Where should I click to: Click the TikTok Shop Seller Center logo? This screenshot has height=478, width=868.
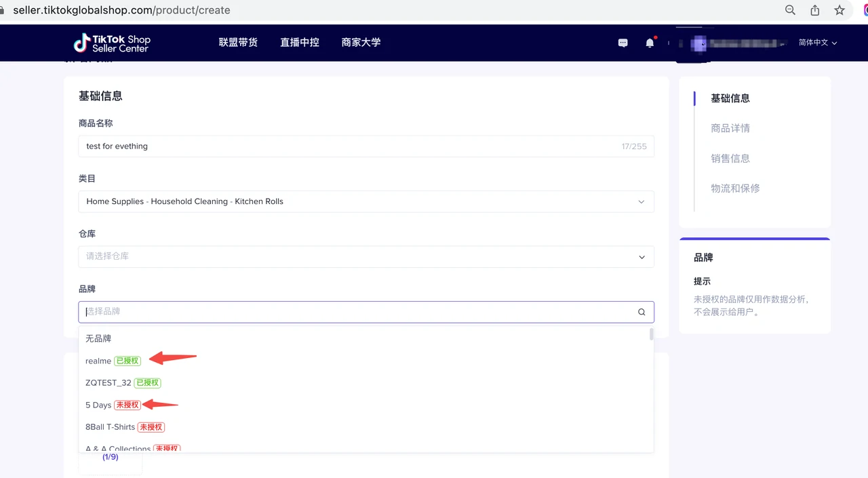click(x=112, y=43)
